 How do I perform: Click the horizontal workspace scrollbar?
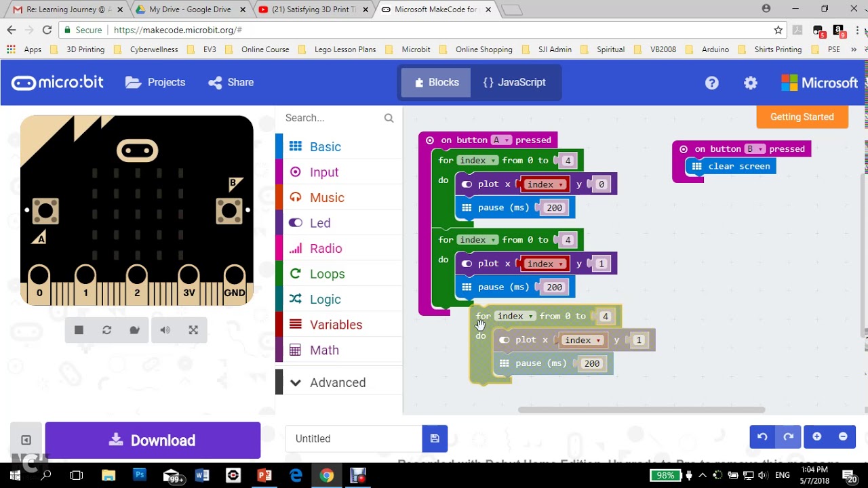click(x=642, y=409)
